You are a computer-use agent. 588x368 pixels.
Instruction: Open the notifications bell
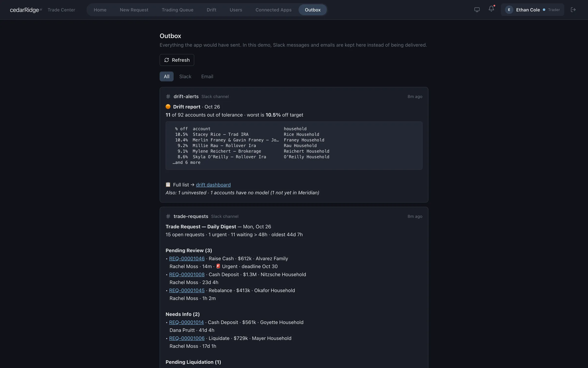pos(491,9)
